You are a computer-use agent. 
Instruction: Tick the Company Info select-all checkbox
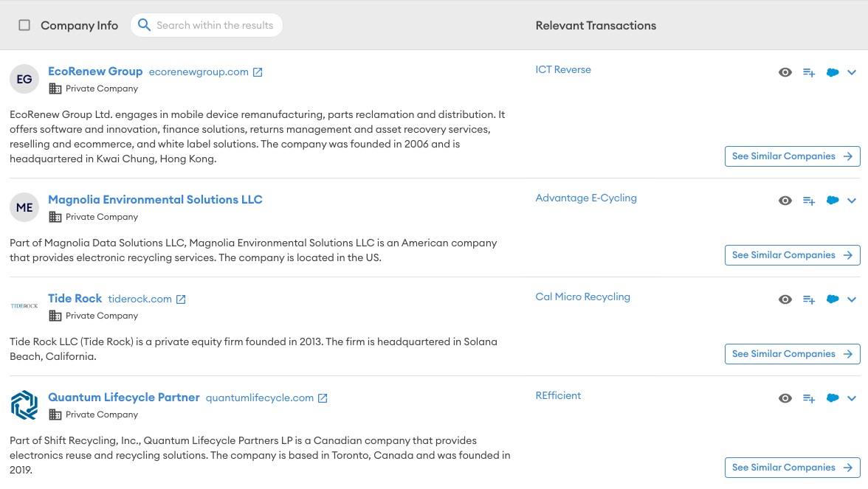24,25
